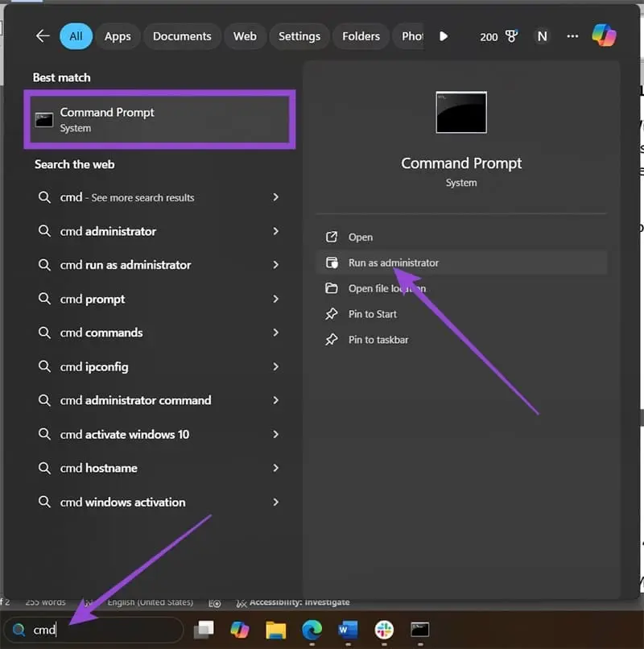Click the Run as administrator shield icon

coord(332,262)
